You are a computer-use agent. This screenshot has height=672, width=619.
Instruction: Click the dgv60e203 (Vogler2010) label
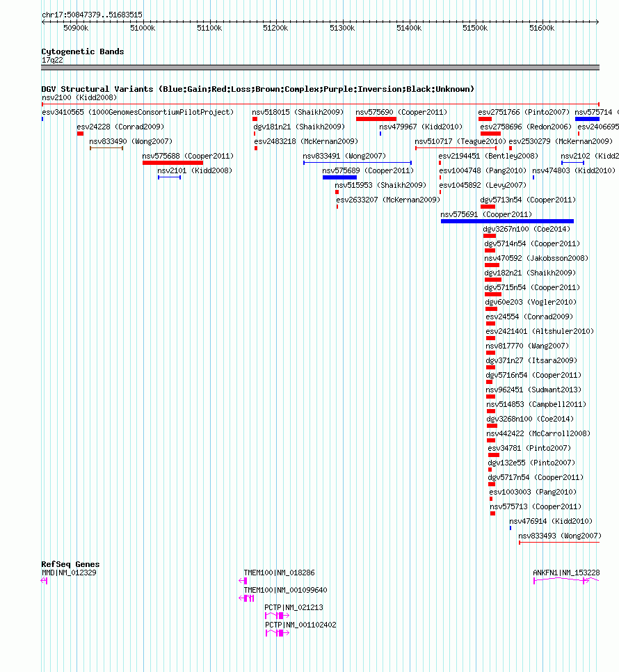[x=531, y=302]
